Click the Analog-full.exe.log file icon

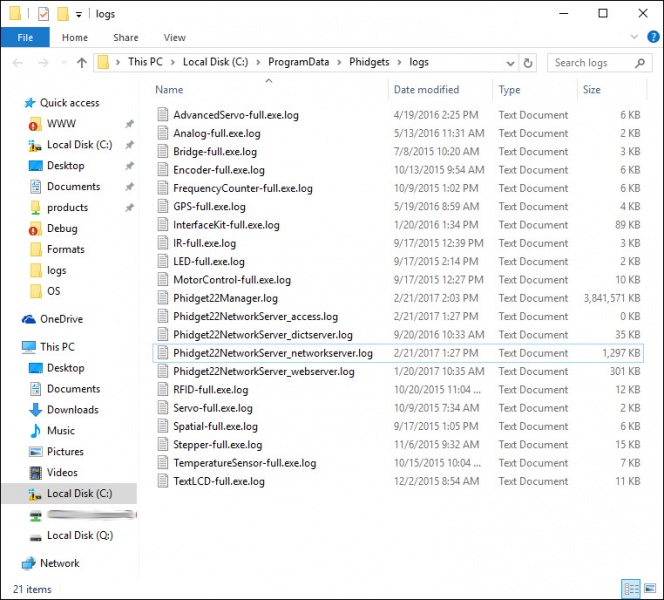point(163,133)
